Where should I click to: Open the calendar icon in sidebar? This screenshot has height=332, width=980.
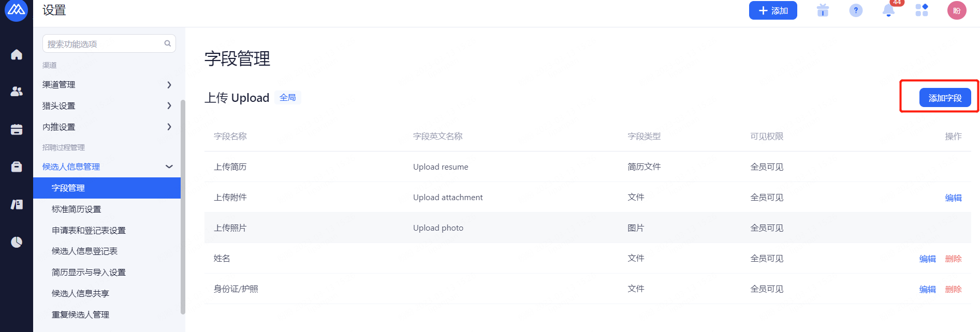[x=17, y=129]
